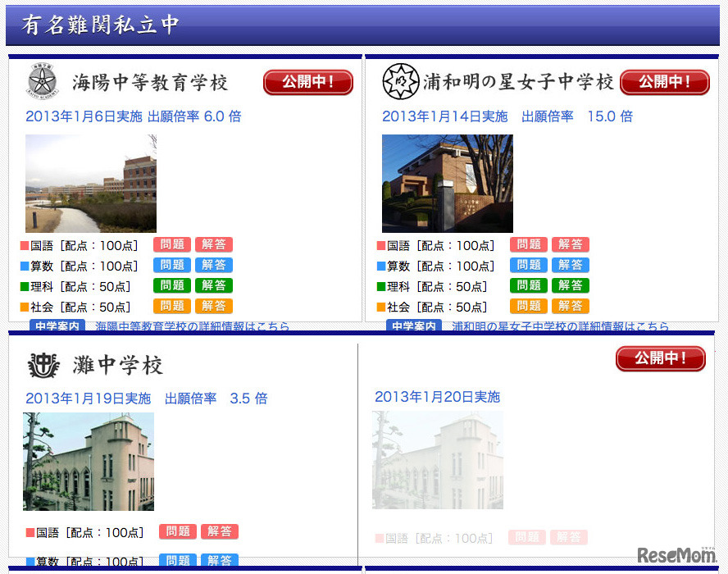Open 浦和明の星 理科 解答 button

click(571, 285)
